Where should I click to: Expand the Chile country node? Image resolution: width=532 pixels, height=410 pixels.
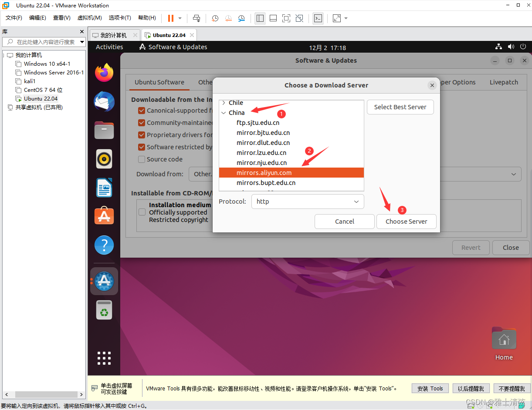point(224,103)
